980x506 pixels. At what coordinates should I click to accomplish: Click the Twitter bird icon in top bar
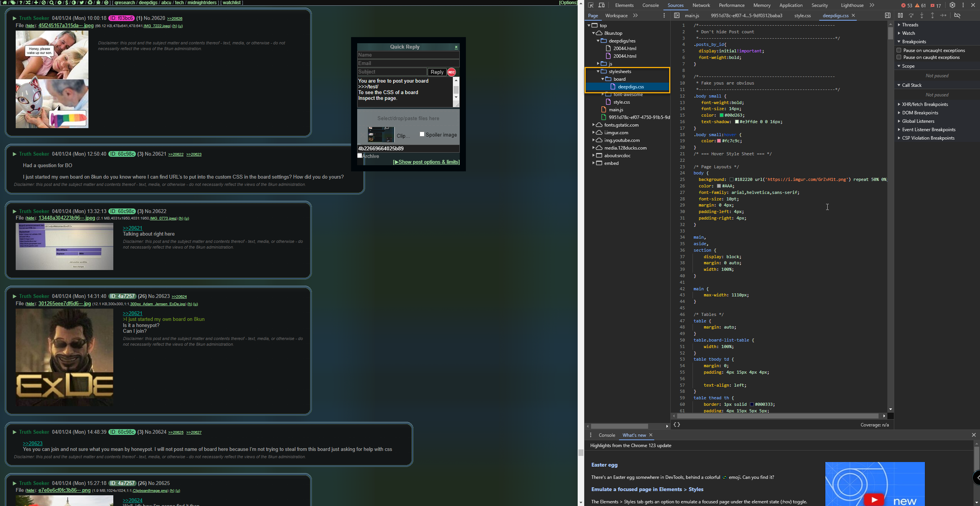coord(82,2)
